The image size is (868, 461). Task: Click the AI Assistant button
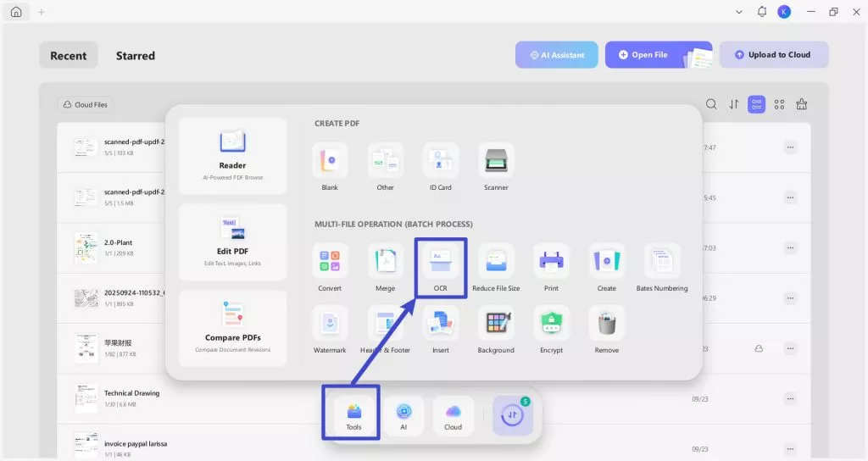(x=557, y=55)
